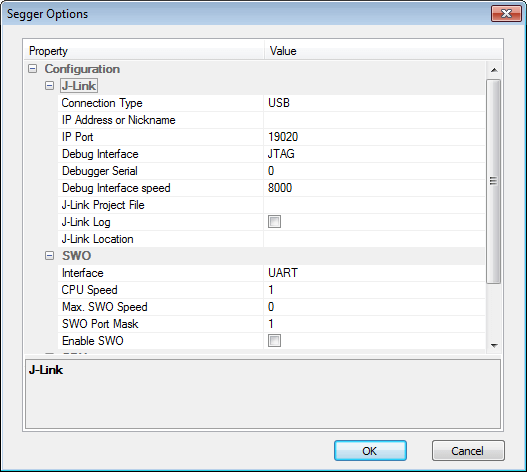Click the J-Link Project File value field
This screenshot has width=527, height=472.
pos(374,205)
